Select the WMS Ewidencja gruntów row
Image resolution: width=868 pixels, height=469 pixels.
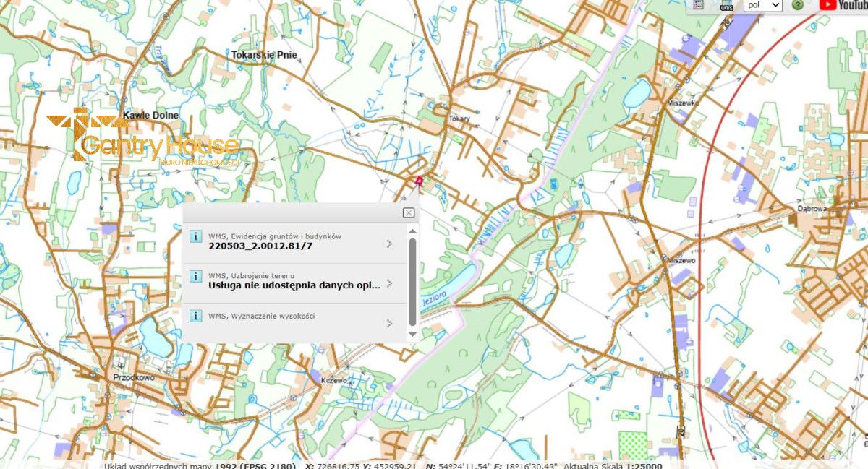[x=289, y=238]
